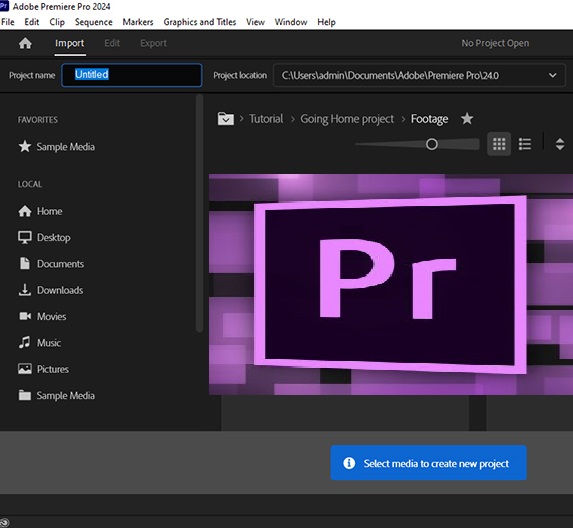Expand the Project location dropdown arrow
The image size is (573, 528).
[x=553, y=75]
